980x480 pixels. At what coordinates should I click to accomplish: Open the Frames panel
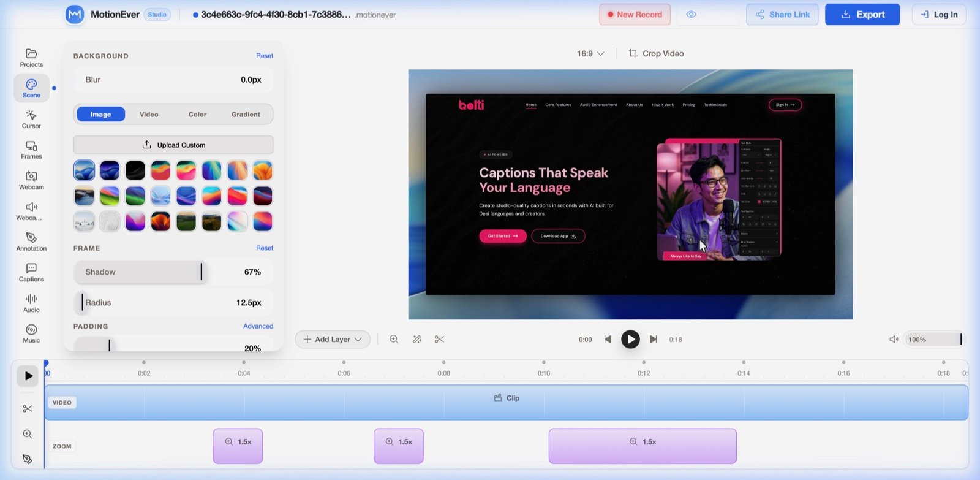click(31, 150)
